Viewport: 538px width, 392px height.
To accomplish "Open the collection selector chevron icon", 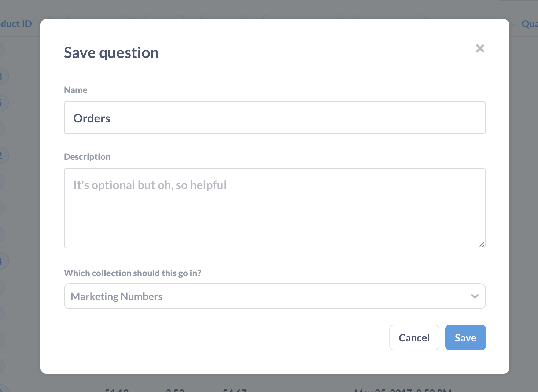I will [475, 296].
